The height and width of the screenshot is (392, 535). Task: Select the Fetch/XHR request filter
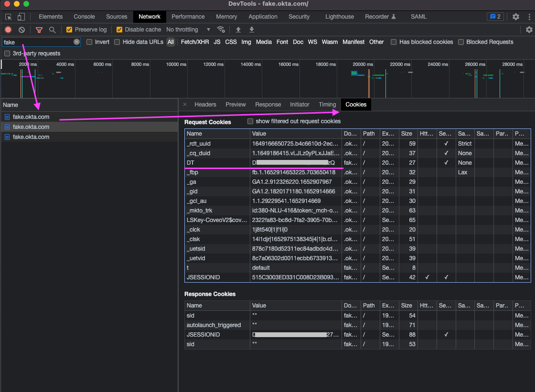[x=195, y=42]
